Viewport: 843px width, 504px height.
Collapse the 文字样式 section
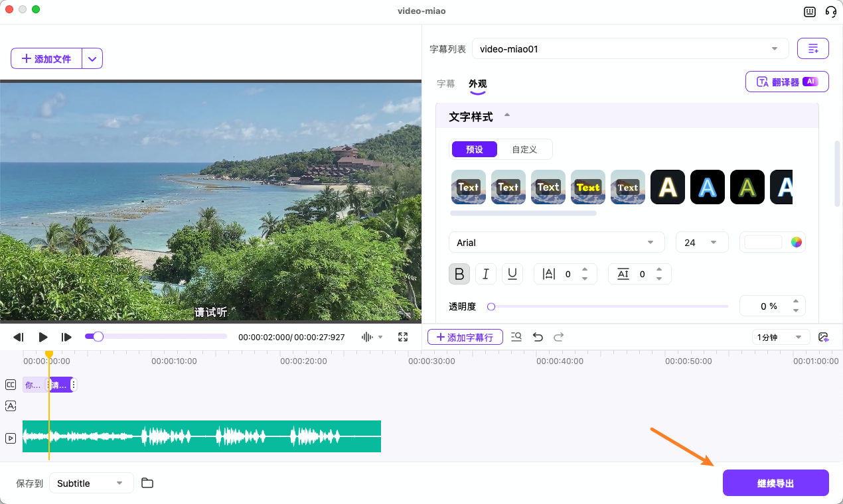click(506, 114)
